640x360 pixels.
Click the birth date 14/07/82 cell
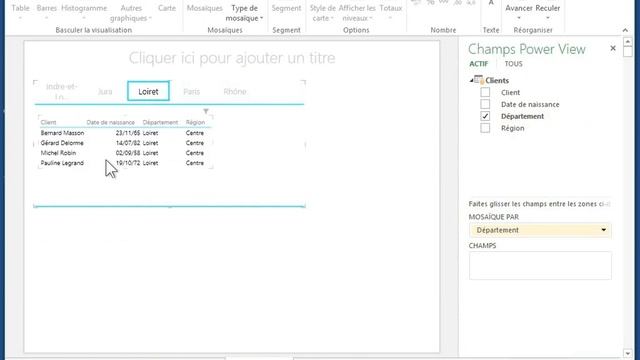(x=128, y=143)
